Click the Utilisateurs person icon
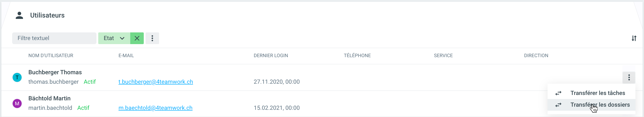 (x=19, y=16)
